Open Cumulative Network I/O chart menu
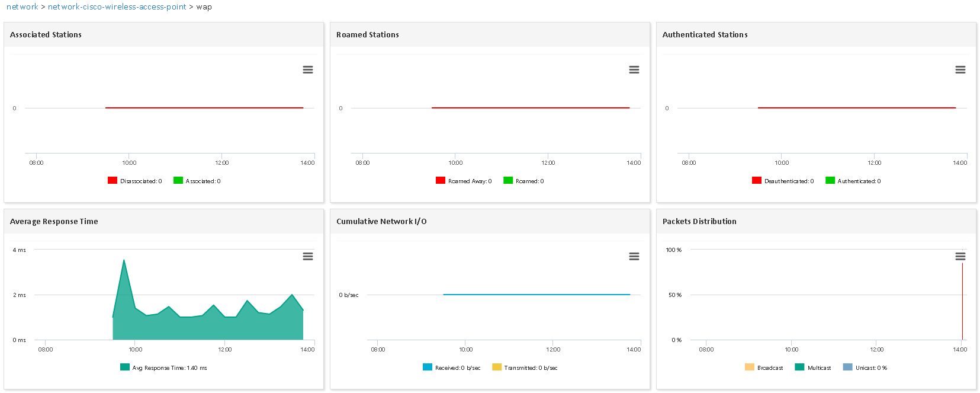Screen dimensions: 980x393 pyautogui.click(x=634, y=257)
